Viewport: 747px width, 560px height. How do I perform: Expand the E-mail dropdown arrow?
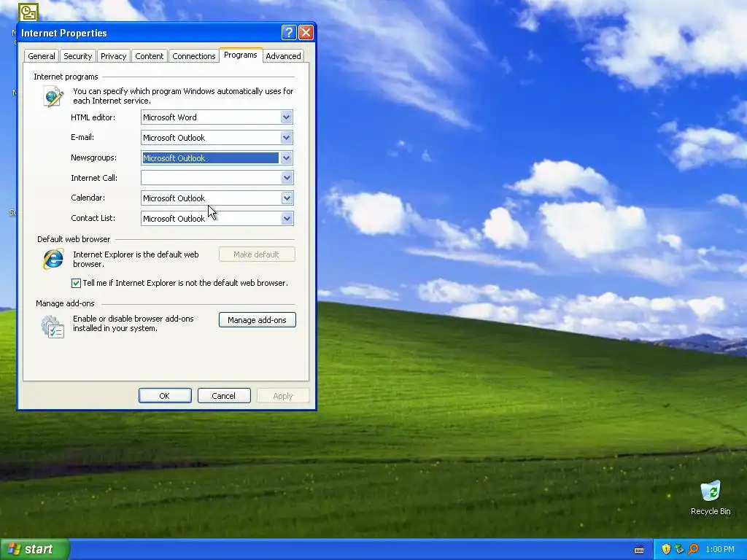[x=286, y=138]
